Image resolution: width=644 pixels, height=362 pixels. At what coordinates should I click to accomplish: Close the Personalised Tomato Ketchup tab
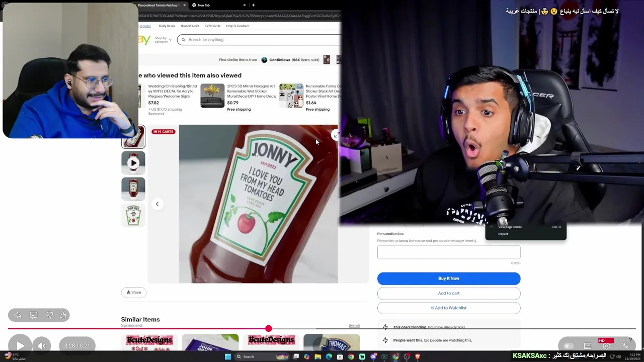[185, 5]
